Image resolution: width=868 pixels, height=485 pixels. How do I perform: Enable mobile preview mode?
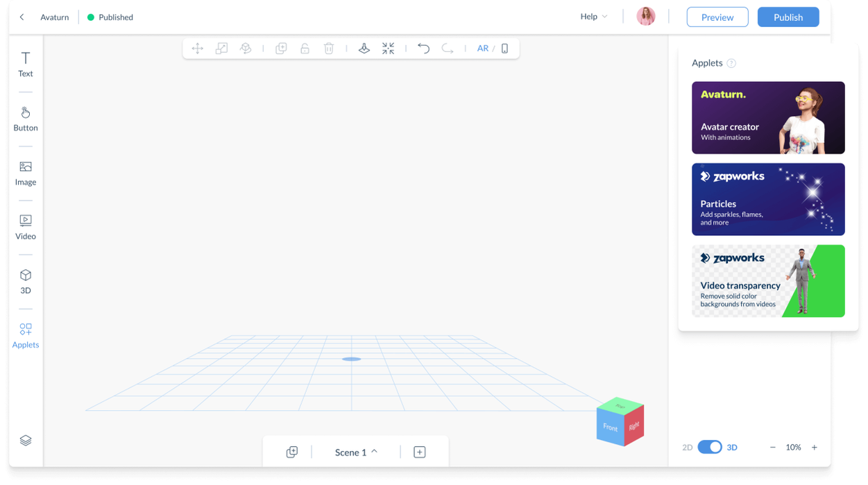[504, 48]
